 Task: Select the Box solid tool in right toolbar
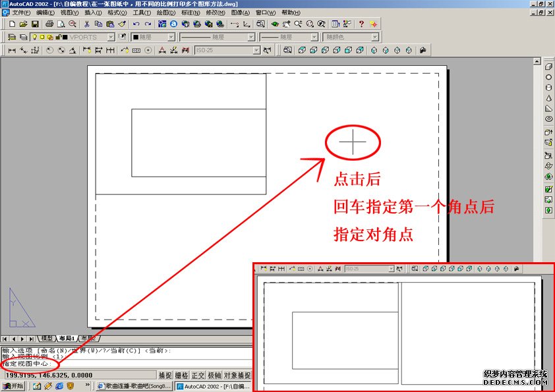coord(548,67)
